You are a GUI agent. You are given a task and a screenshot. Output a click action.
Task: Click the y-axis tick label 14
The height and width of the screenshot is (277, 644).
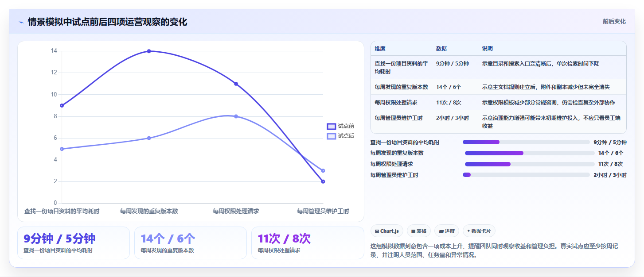[54, 51]
